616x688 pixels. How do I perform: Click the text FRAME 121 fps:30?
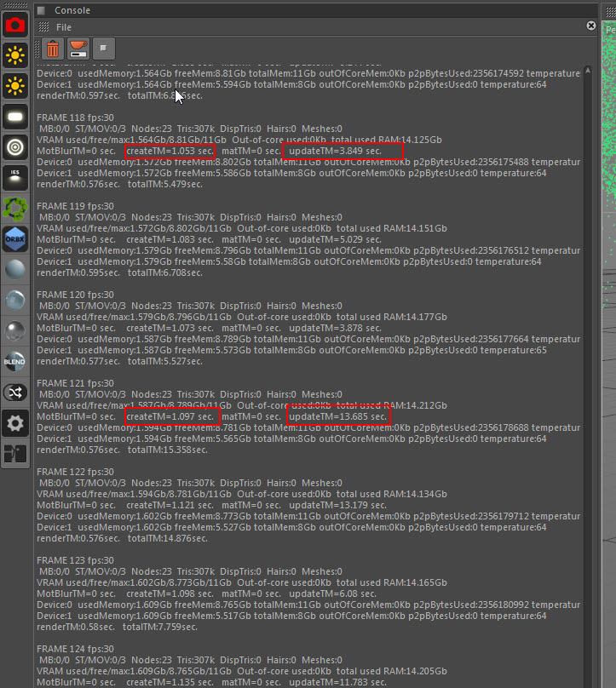click(75, 383)
